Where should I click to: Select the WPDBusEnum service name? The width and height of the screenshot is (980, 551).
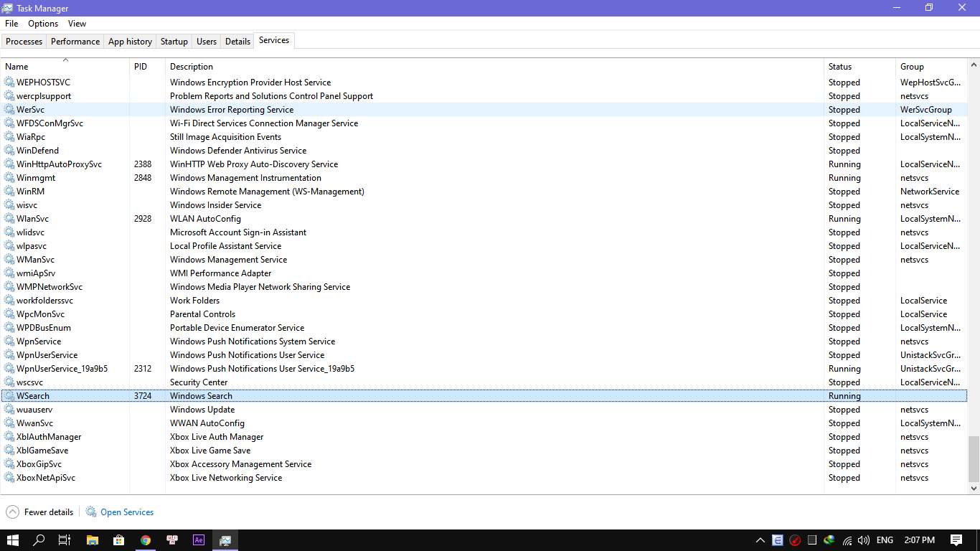(x=44, y=328)
